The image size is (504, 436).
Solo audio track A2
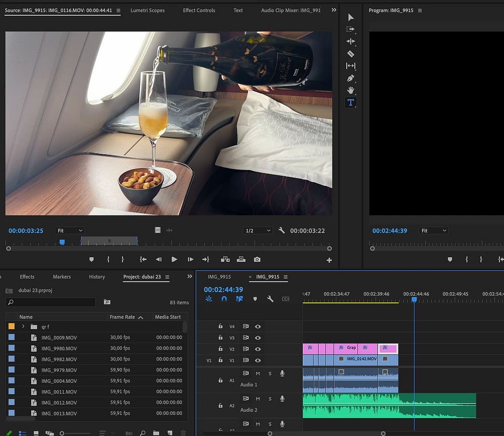coord(270,399)
